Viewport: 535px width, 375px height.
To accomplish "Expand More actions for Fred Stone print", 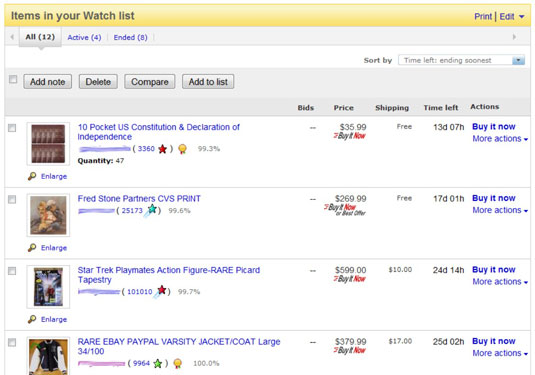I will (500, 210).
